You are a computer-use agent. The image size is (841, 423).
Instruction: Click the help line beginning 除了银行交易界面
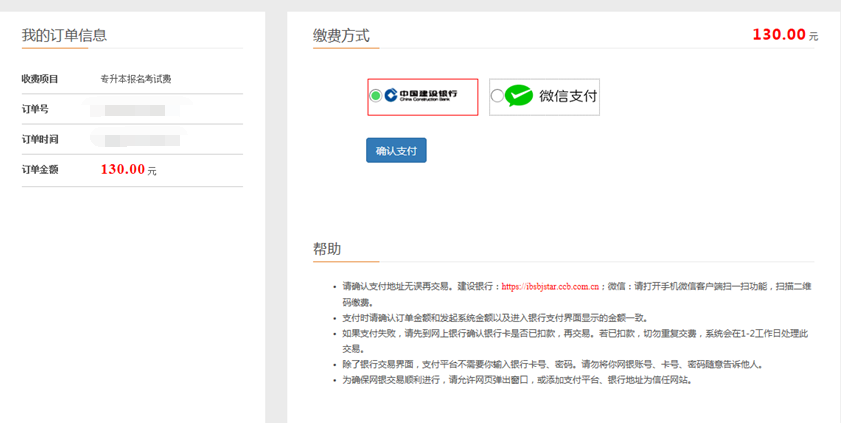coord(552,365)
